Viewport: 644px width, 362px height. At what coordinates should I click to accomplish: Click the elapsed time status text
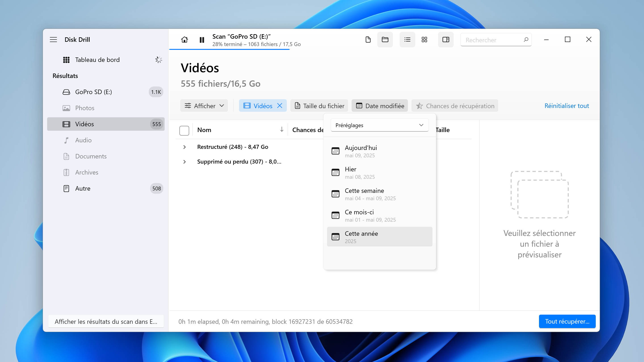point(266,322)
